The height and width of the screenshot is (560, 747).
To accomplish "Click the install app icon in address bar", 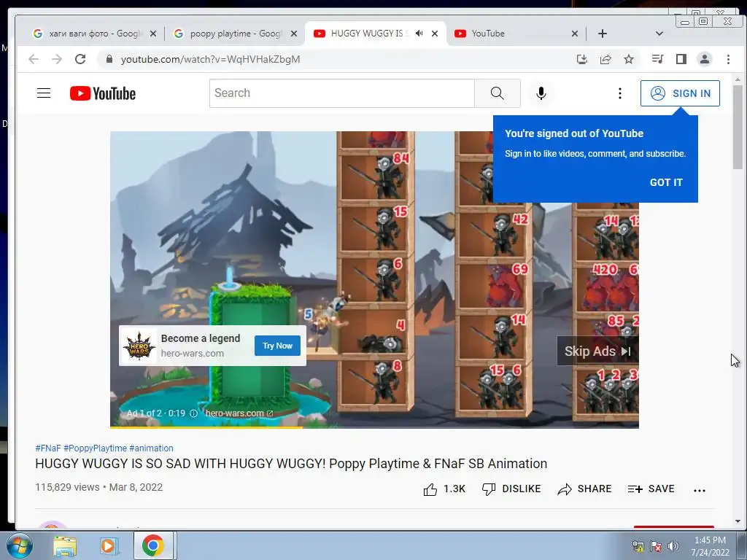I will (581, 59).
